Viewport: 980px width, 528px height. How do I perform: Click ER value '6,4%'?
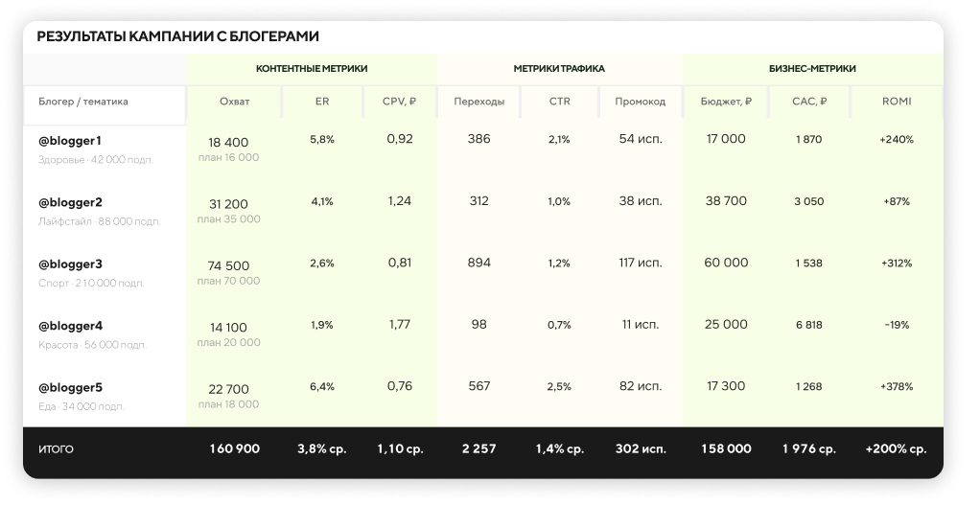(322, 387)
